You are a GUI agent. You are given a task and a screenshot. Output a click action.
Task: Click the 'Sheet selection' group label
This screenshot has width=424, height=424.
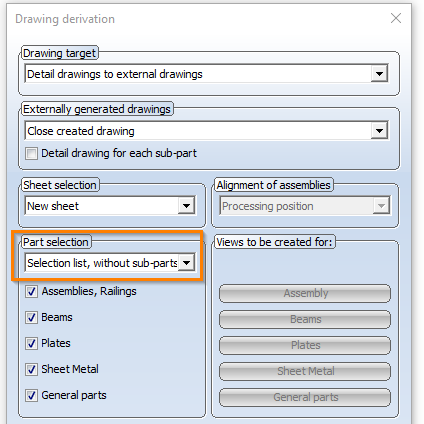(x=60, y=185)
